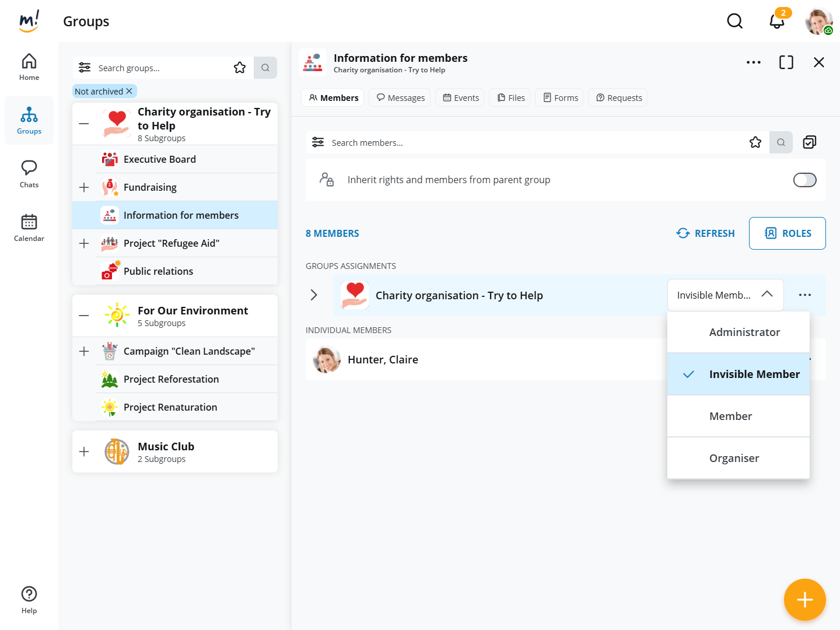The image size is (840, 630).
Task: Expand the Fundraising subgroup
Action: 84,187
